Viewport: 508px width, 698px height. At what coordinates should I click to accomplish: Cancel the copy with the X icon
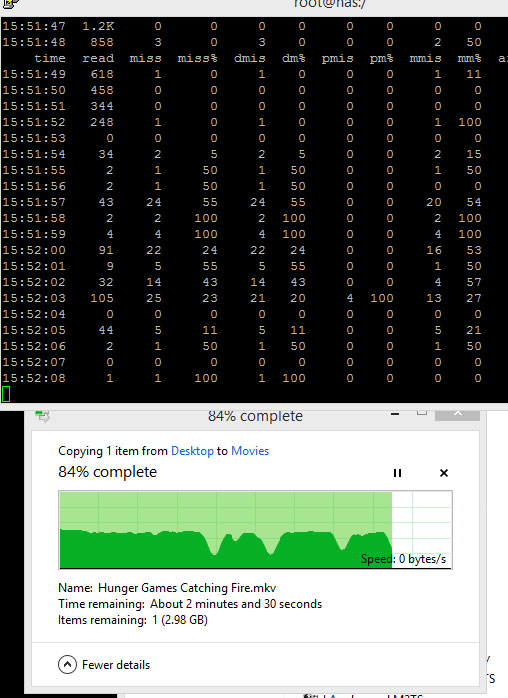443,473
